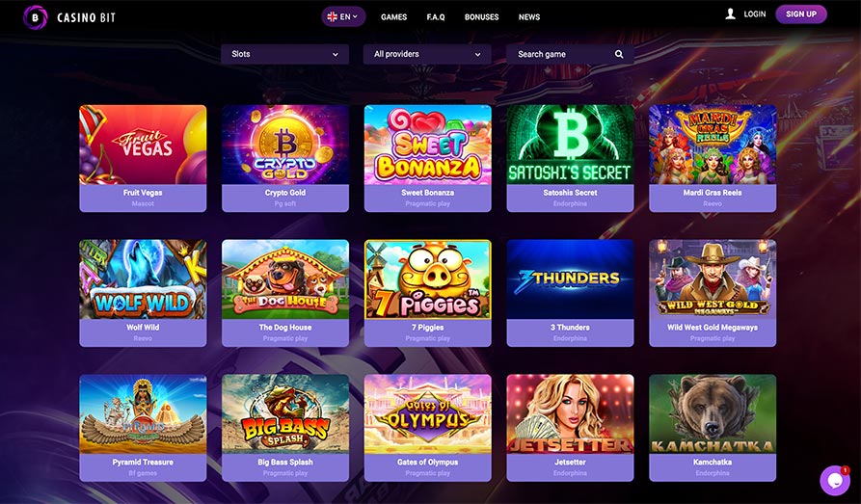This screenshot has height=504, width=861.
Task: Open the live chat bubble icon
Action: pyautogui.click(x=835, y=481)
